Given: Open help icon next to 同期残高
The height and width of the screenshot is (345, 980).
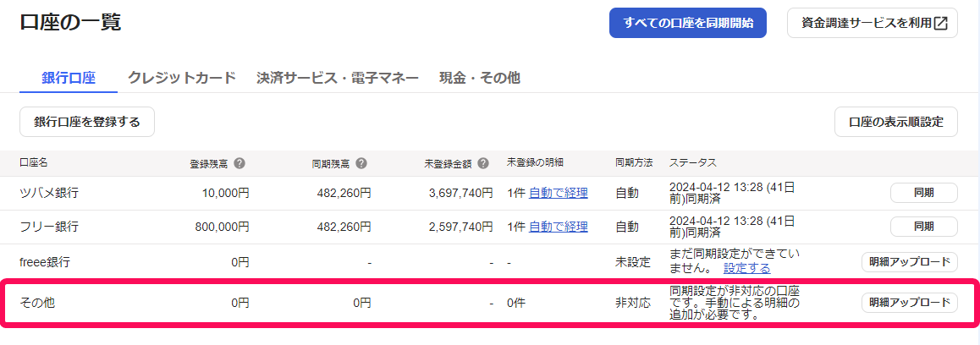Looking at the screenshot, I should [361, 163].
